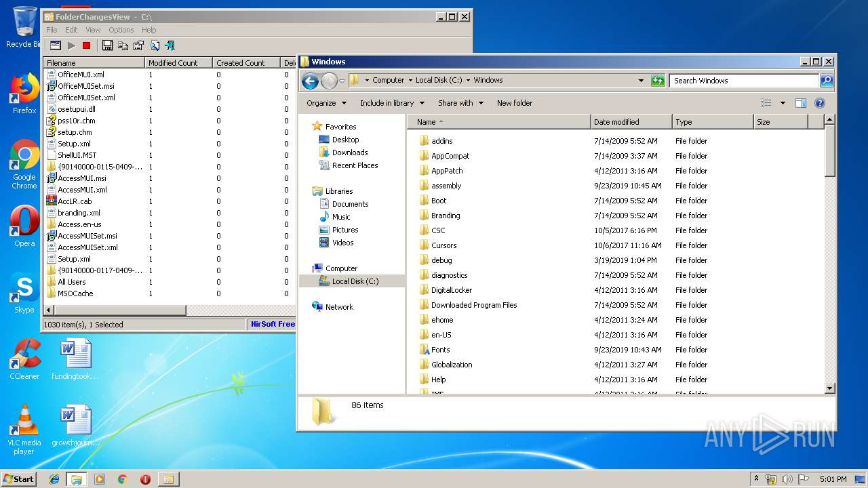
Task: Open the File menu in FolderChangesView
Action: point(52,30)
